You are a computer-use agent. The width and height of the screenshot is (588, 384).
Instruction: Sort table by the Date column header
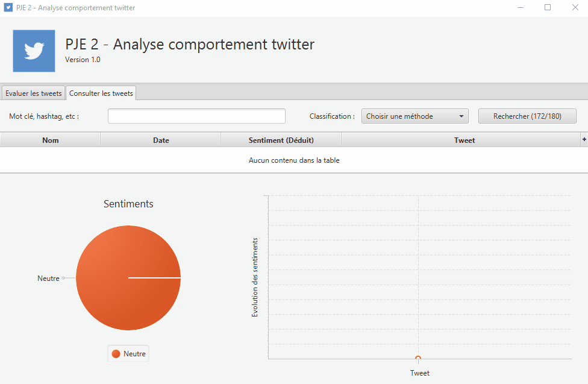pyautogui.click(x=161, y=140)
